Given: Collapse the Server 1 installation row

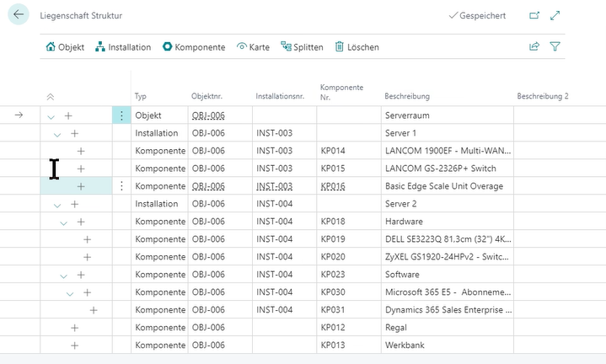Looking at the screenshot, I should click(x=57, y=134).
